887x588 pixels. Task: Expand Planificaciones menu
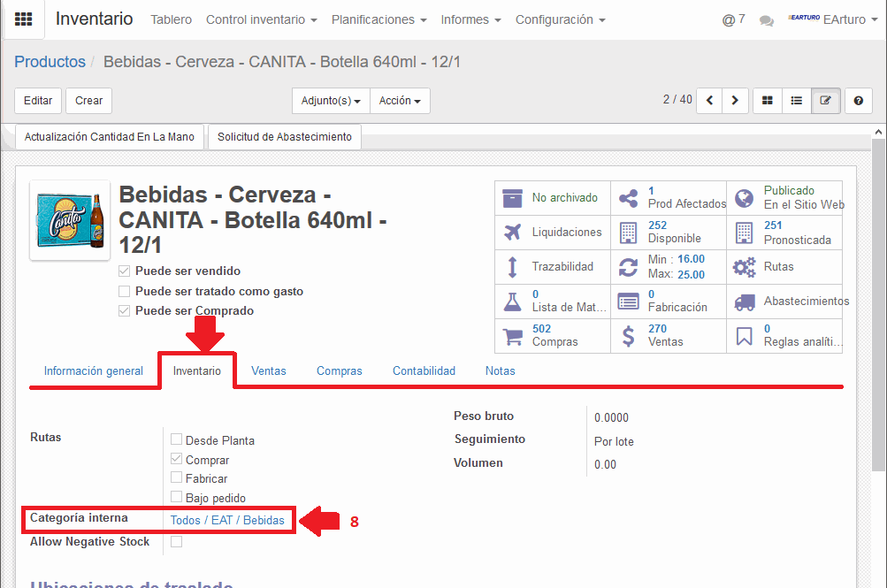pos(379,19)
